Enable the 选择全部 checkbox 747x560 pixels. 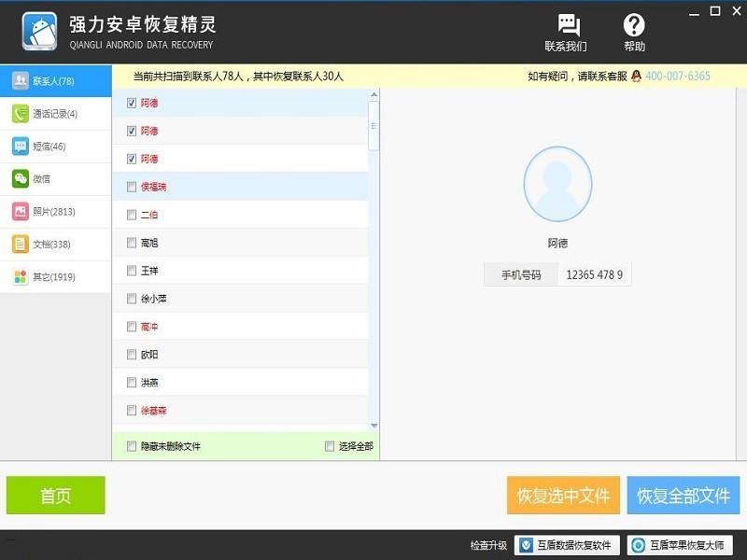(330, 446)
